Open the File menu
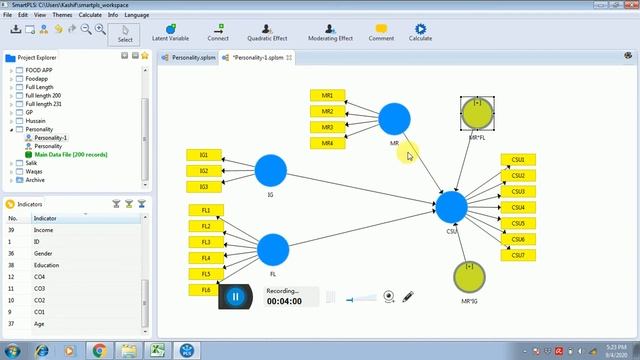 (x=7, y=15)
